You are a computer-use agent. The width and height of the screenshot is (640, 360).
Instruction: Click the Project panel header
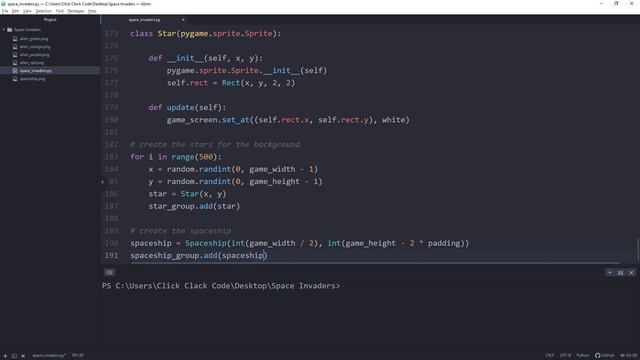click(x=50, y=20)
